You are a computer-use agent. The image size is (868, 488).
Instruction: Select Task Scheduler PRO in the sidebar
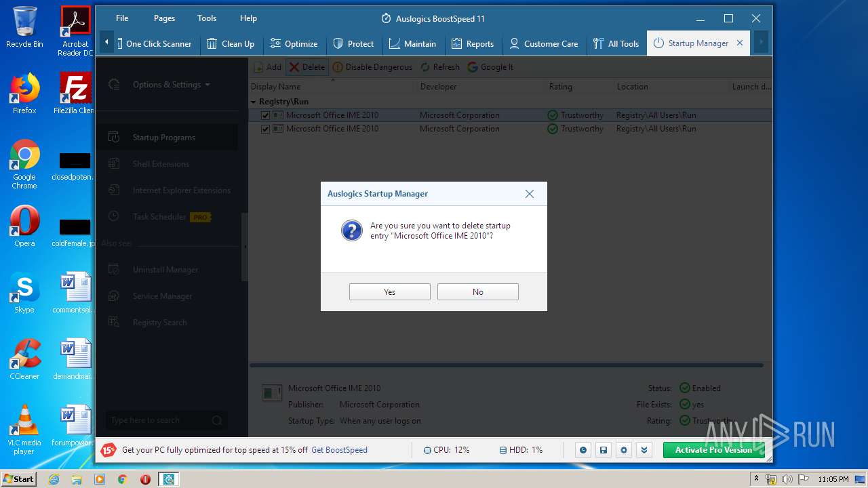click(x=167, y=217)
